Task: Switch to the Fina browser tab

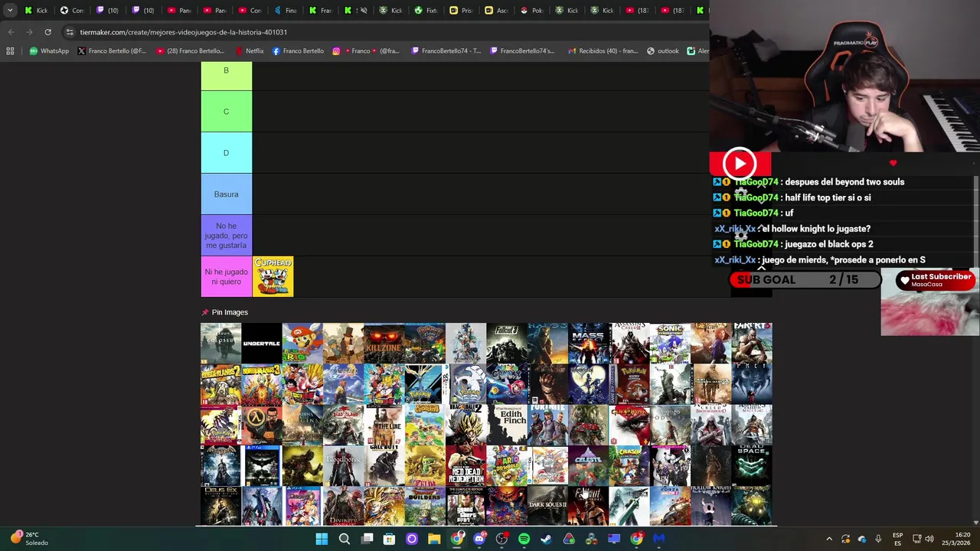Action: (x=285, y=11)
